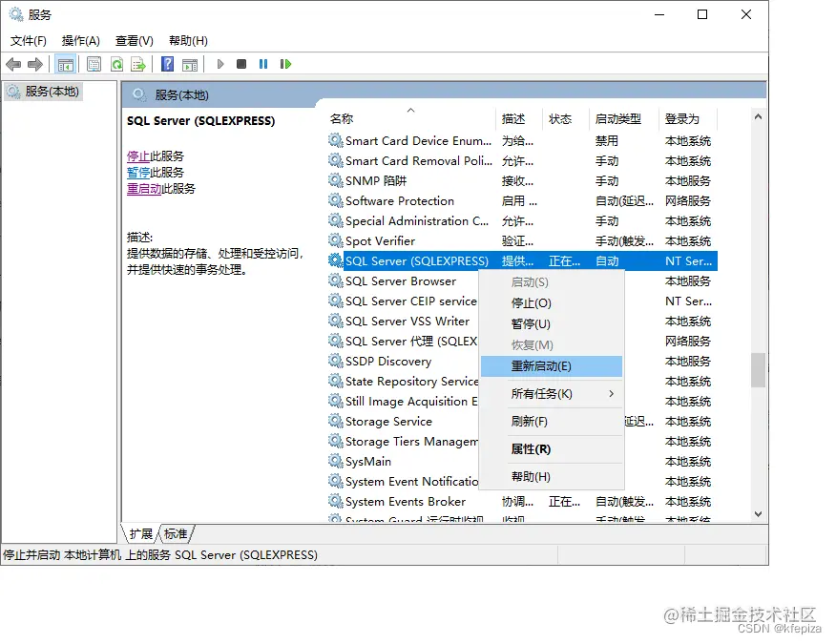Select the Storage Tiers Management service row

pos(412,442)
